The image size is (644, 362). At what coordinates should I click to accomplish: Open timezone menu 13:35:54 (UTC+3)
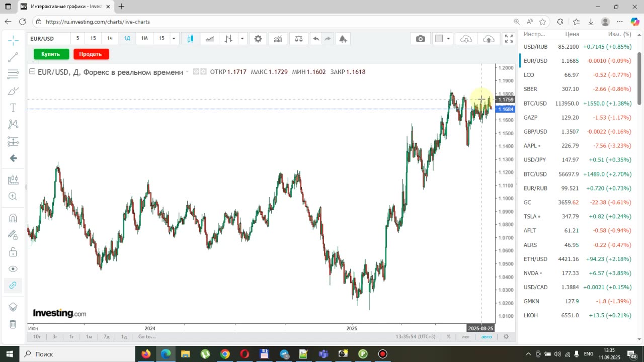tap(416, 337)
